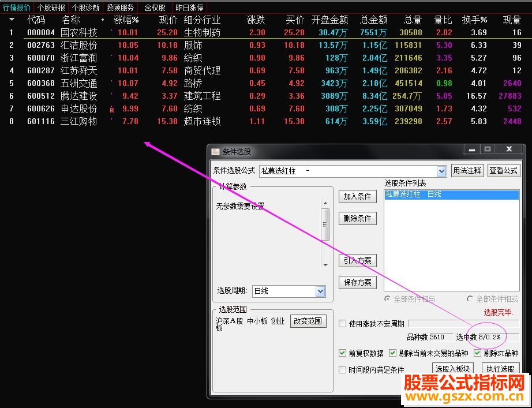Click the selection progress bar
Image resolution: width=532 pixels, height=408 pixels.
click(x=463, y=324)
